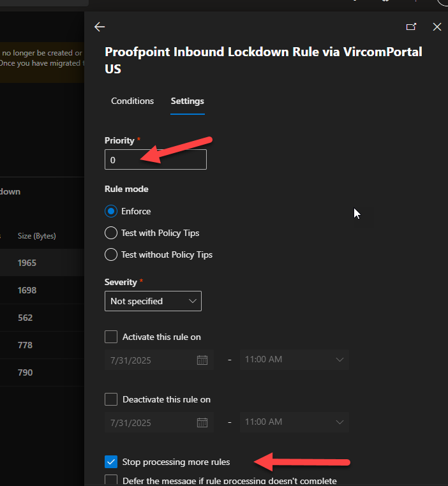448x486 pixels.
Task: Select the row with size 1698
Action: (x=42, y=290)
